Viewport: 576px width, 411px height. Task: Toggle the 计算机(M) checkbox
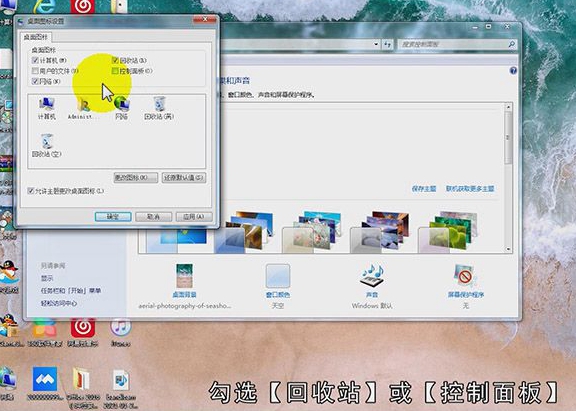35,60
